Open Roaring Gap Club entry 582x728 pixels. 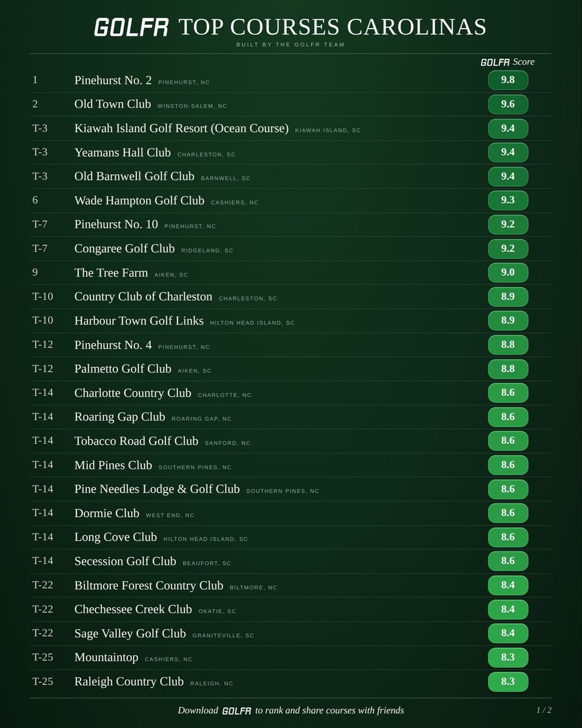119,417
